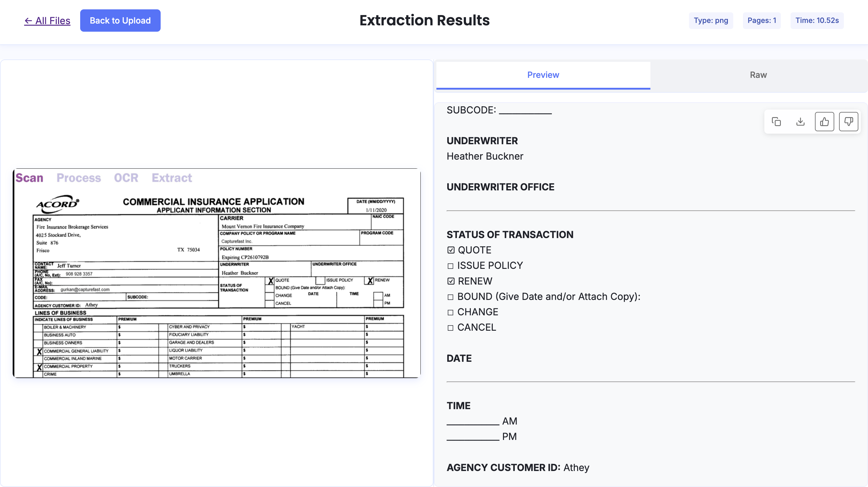
Task: Click the Time: 10.52s badge
Action: (817, 20)
